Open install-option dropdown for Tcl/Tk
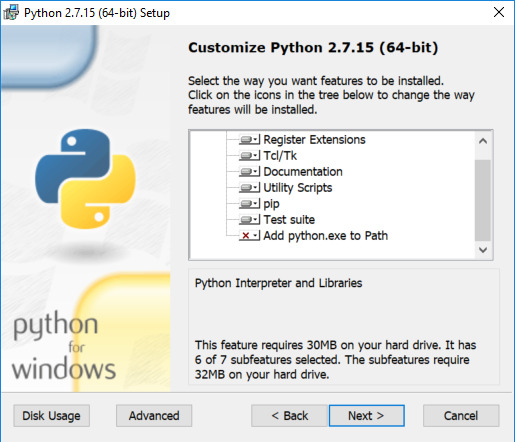The image size is (515, 442). 249,155
